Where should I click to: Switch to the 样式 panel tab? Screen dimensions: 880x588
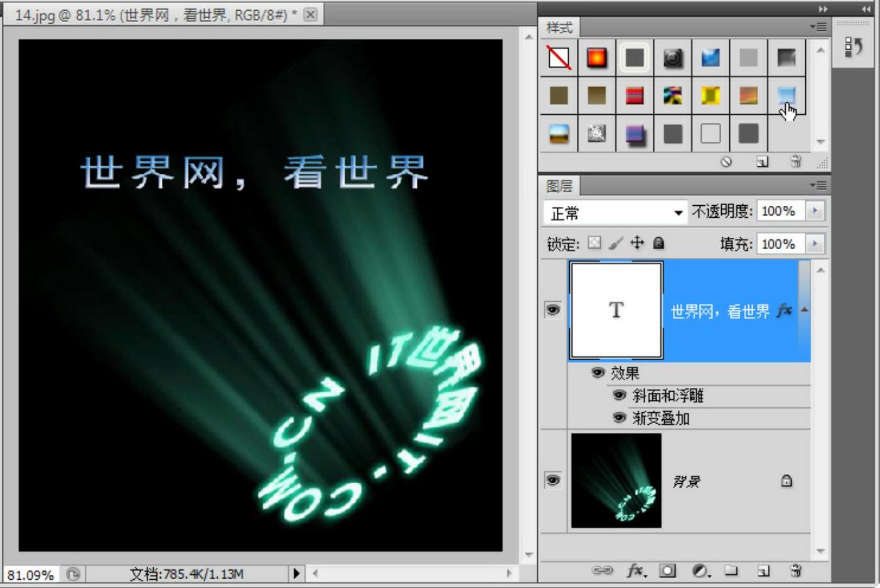point(559,28)
